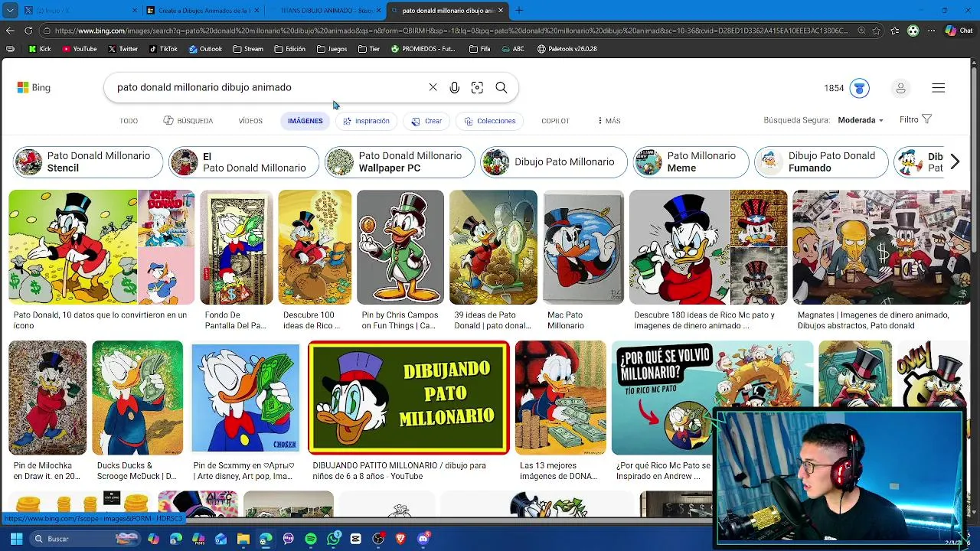Select the IMÁGENES tab
This screenshot has width=980, height=551.
coord(305,121)
